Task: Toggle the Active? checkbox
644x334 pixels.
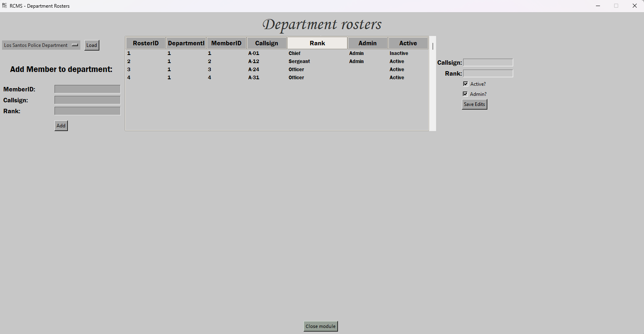Action: [x=466, y=84]
